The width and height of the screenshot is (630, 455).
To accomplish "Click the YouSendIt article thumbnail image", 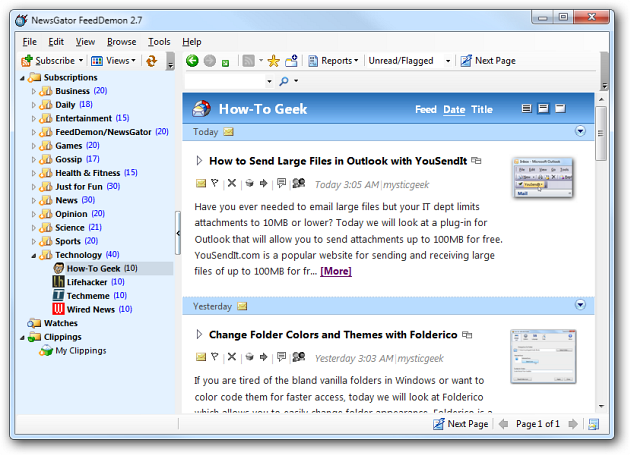I will point(543,178).
